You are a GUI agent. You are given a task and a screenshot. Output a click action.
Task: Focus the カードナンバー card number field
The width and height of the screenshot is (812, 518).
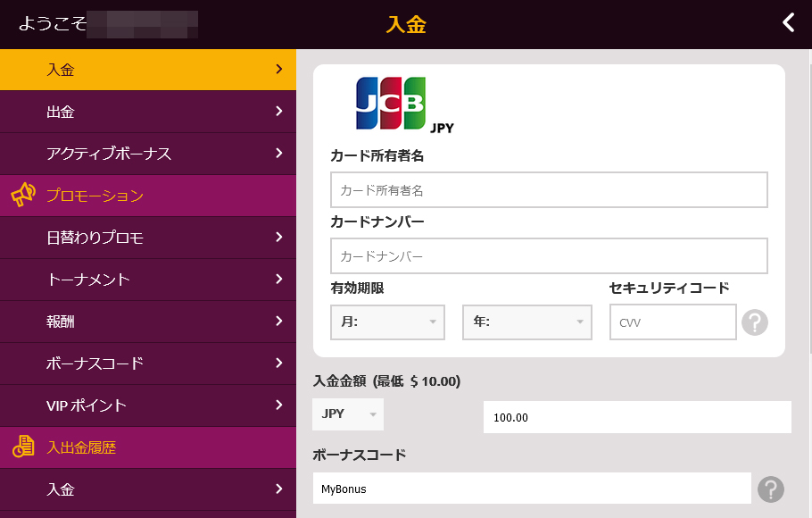[x=549, y=255]
